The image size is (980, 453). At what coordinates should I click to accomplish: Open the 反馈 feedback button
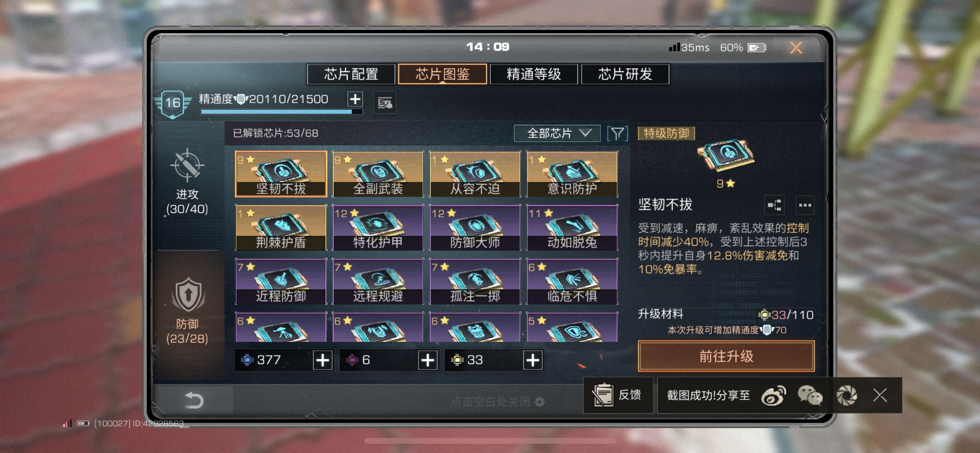click(x=618, y=395)
